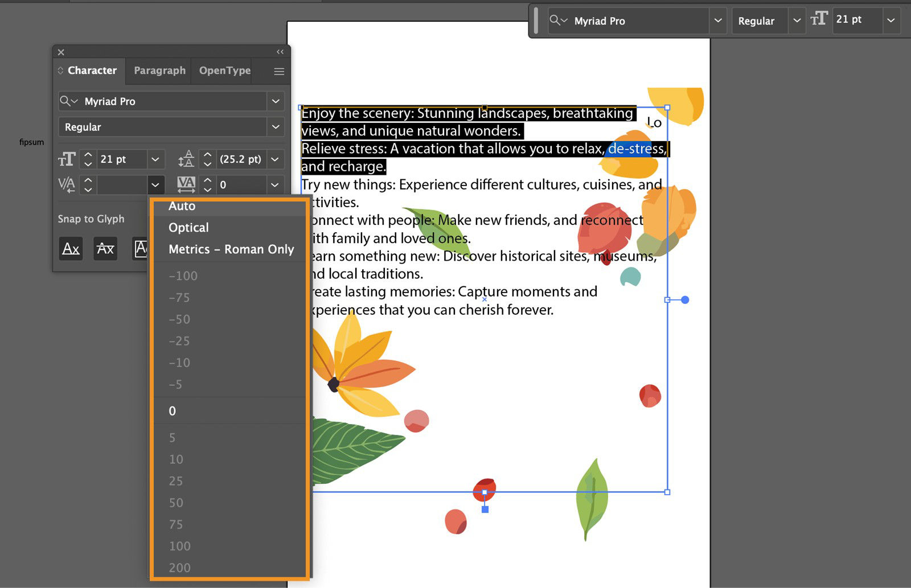This screenshot has width=911, height=588.
Task: Open the Regular font style dropdown
Action: coord(276,126)
